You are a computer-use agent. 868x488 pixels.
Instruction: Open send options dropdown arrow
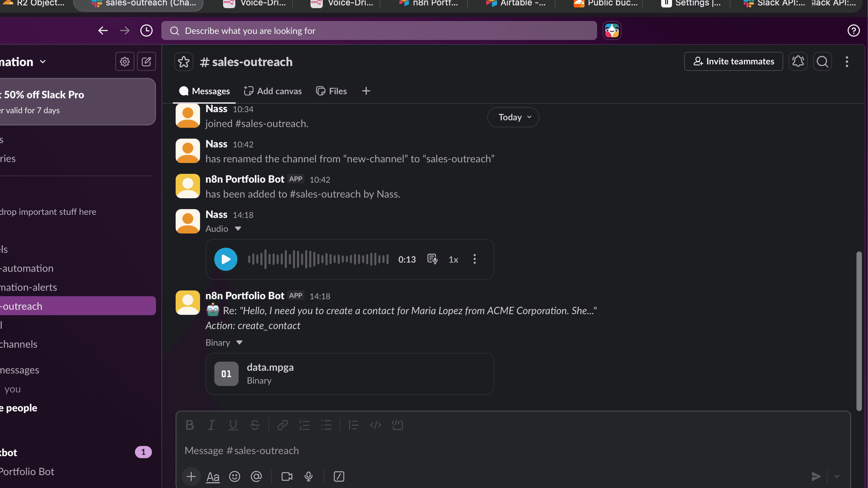837,476
